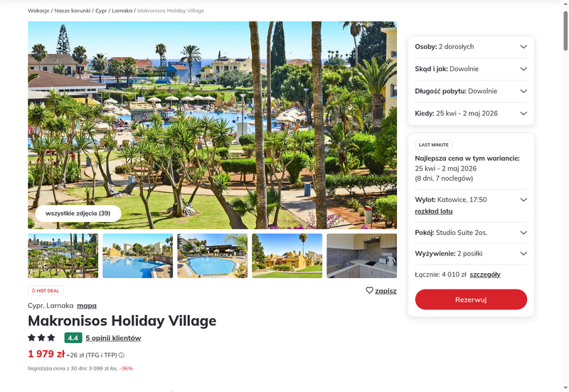Click the three-star hotel rating icons

pyautogui.click(x=41, y=338)
